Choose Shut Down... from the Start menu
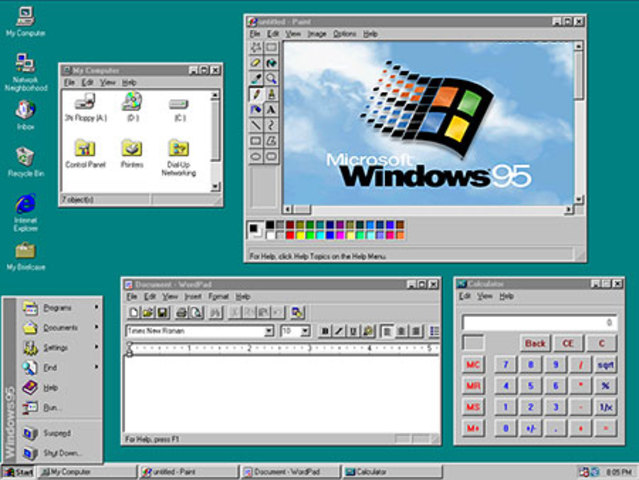The image size is (639, 480). [61, 453]
